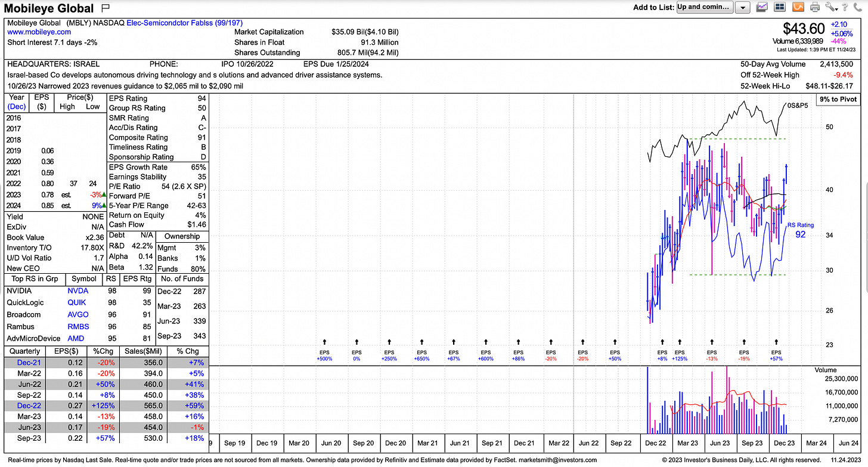The width and height of the screenshot is (868, 467).
Task: Click the EPS +600% arrow marker
Action: tap(486, 342)
